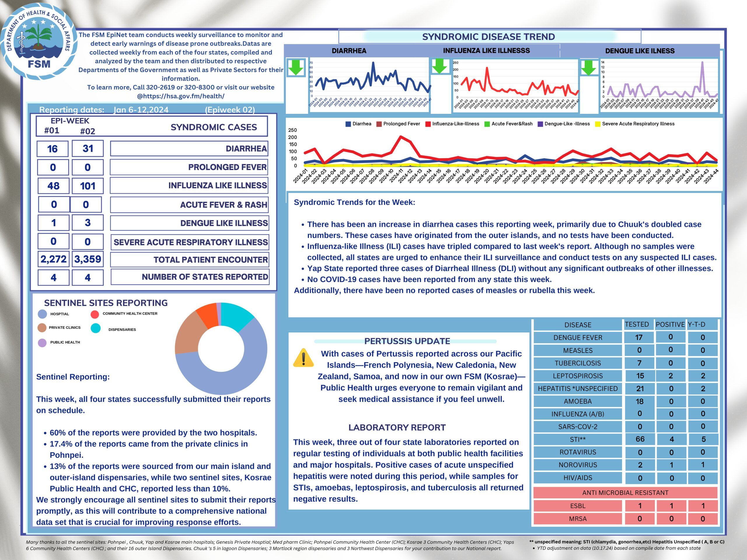
Task: Click the green down arrow beside Diarrhea chart
Action: click(296, 67)
